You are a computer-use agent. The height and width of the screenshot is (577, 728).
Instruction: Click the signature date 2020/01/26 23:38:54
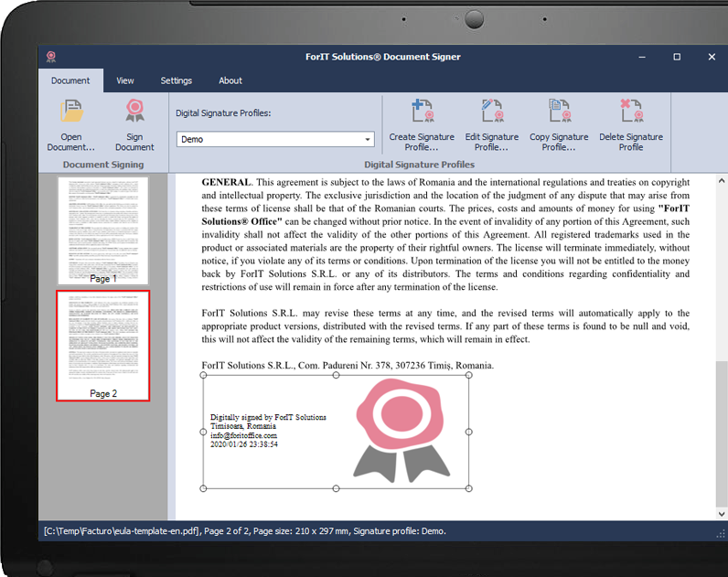[244, 444]
